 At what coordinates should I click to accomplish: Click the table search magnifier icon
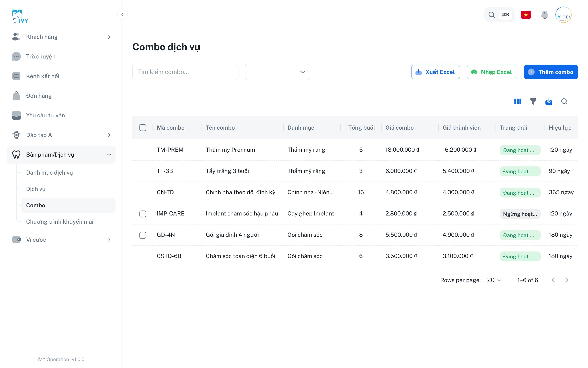tap(564, 101)
